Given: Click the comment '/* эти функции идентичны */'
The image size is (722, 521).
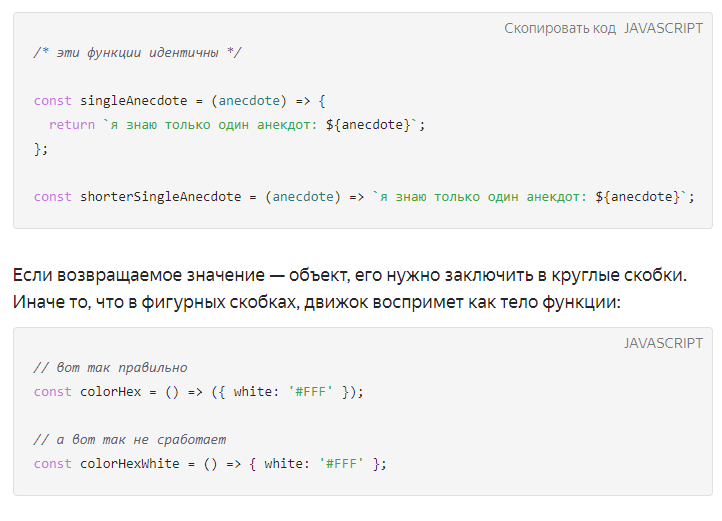Looking at the screenshot, I should pos(137,53).
